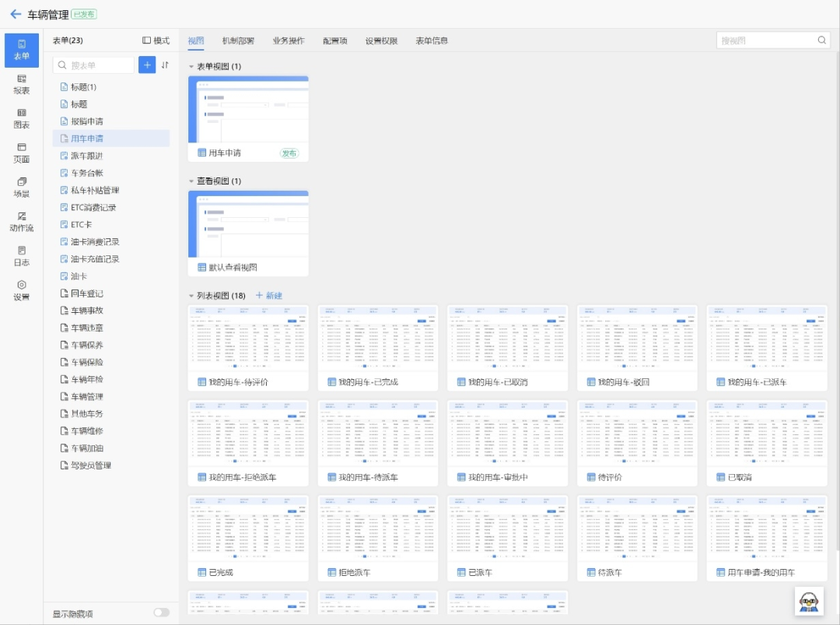Collapse the 表单视图 (1) section

pyautogui.click(x=191, y=66)
